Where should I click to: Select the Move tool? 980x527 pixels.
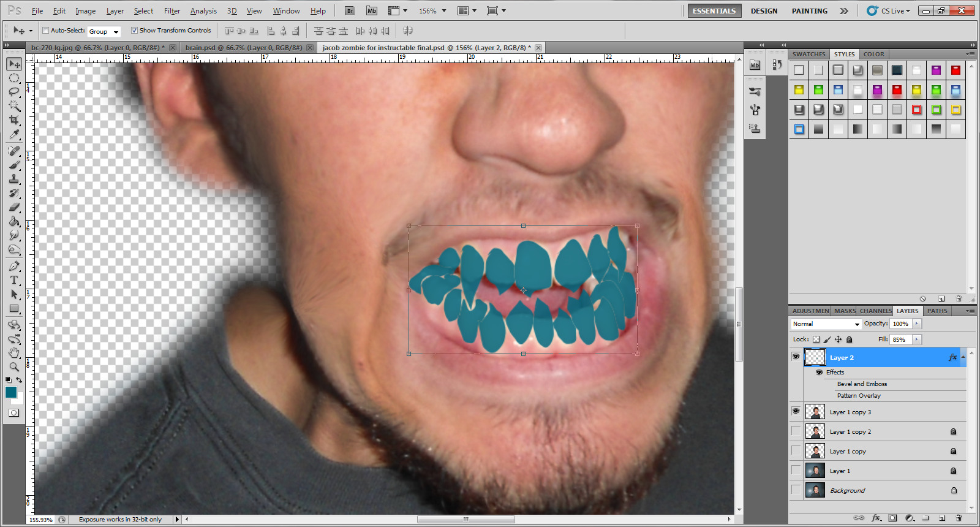tap(14, 64)
